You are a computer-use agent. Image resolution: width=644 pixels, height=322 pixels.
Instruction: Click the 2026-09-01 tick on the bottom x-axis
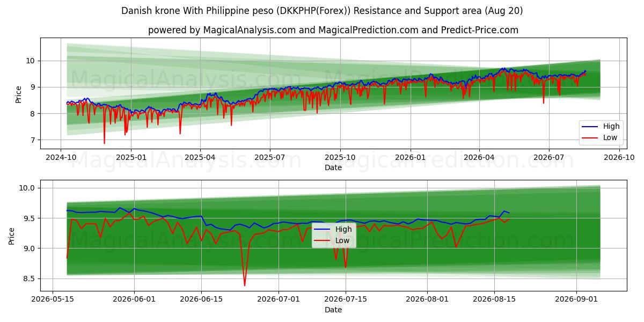click(x=576, y=299)
